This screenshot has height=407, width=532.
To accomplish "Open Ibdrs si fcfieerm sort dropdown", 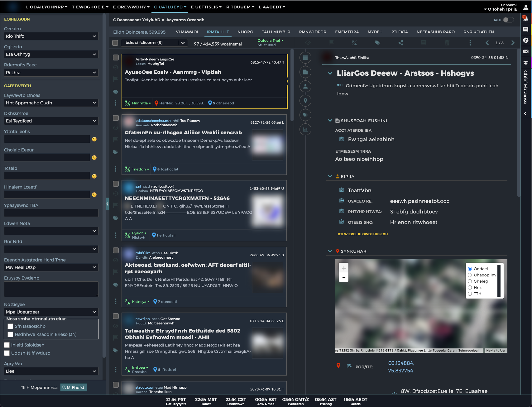I will point(154,43).
